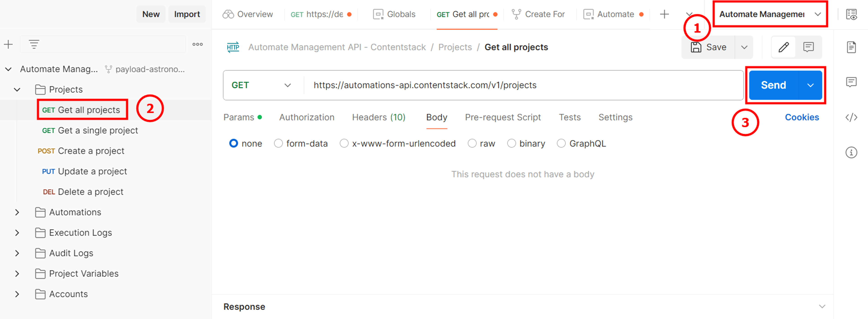
Task: Open the Authorization request tab
Action: pyautogui.click(x=307, y=117)
